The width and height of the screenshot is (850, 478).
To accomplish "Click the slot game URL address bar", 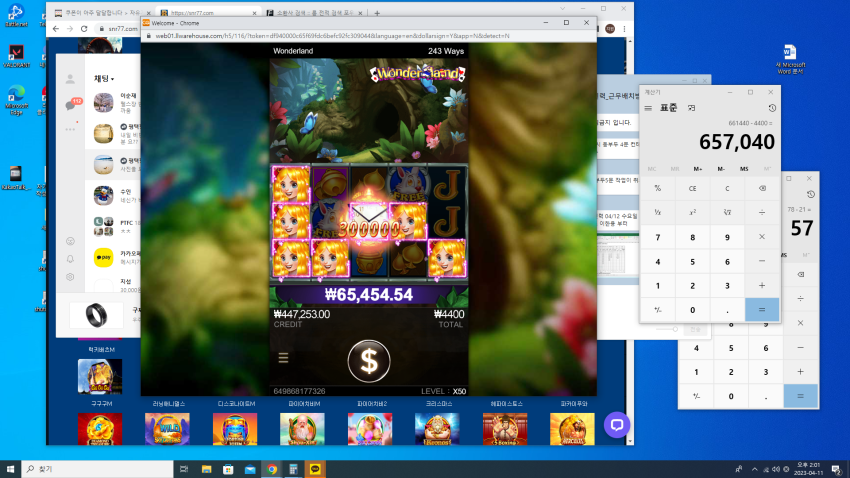I will pyautogui.click(x=332, y=36).
